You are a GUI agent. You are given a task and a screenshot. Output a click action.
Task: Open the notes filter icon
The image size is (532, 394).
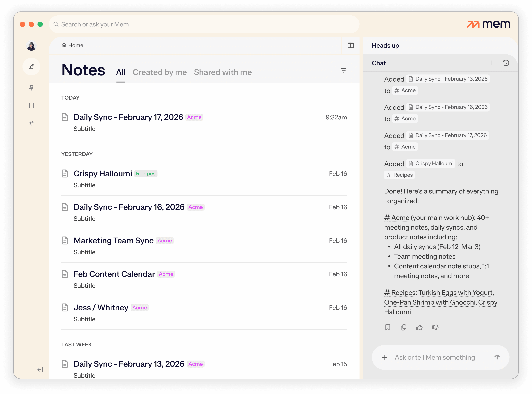pos(343,70)
